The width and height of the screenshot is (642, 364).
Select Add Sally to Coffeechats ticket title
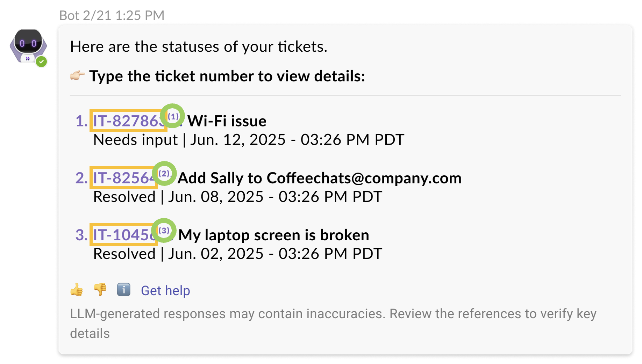(320, 178)
